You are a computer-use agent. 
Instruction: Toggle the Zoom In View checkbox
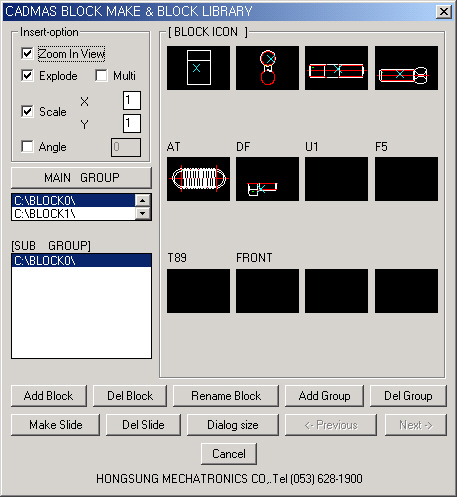pos(27,54)
